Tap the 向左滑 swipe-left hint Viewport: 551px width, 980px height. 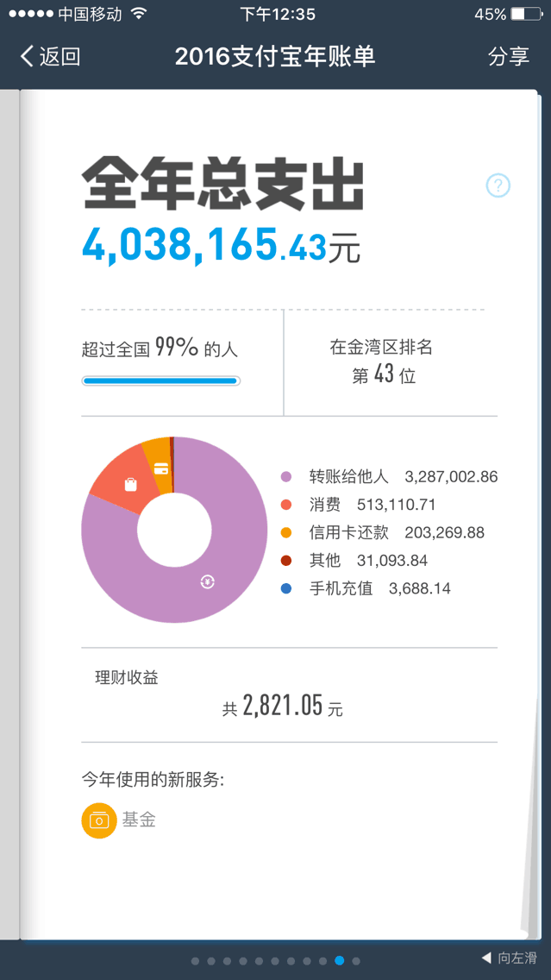coord(509,958)
